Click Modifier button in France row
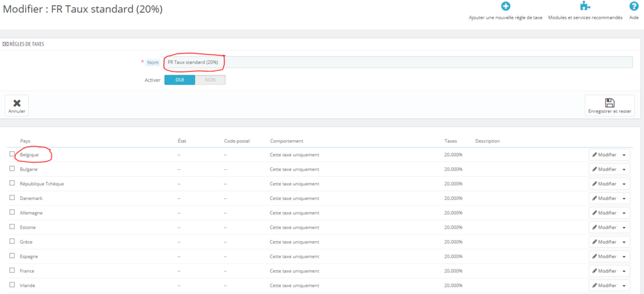 pos(604,271)
